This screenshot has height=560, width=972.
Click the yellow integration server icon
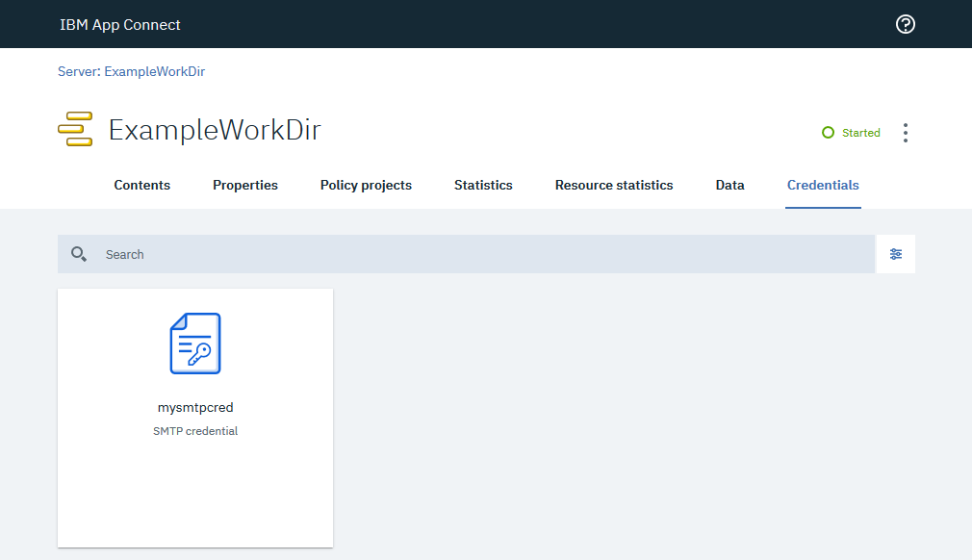(75, 129)
